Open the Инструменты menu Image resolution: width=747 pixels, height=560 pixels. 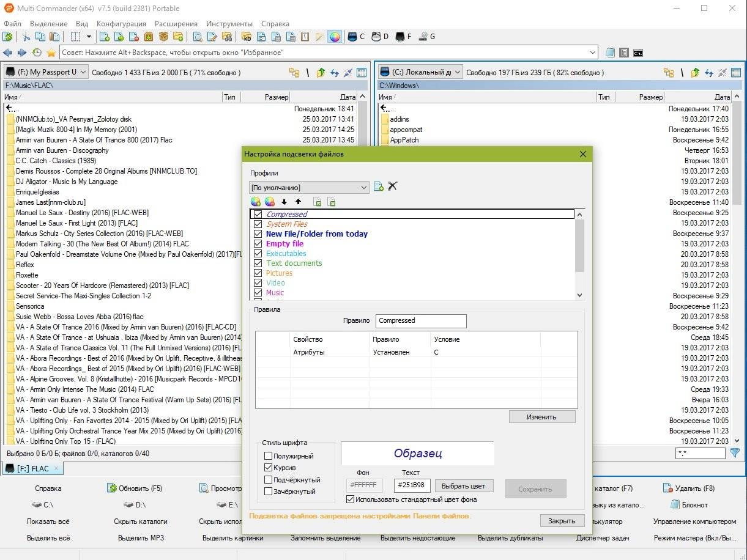[229, 24]
